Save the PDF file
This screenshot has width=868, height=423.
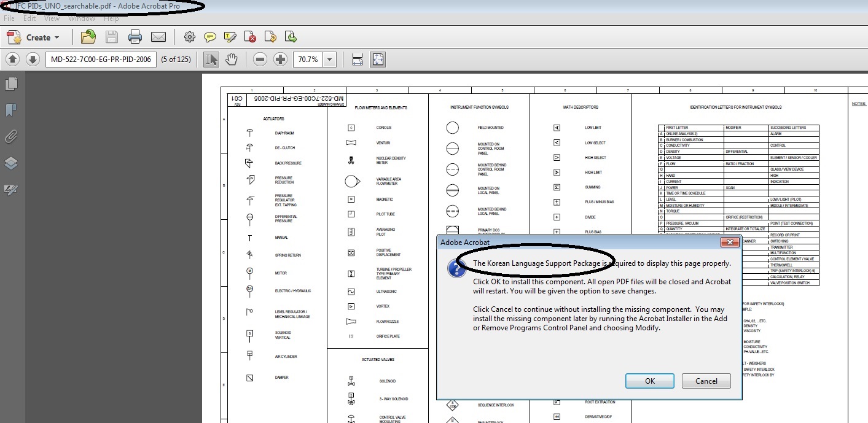(111, 37)
